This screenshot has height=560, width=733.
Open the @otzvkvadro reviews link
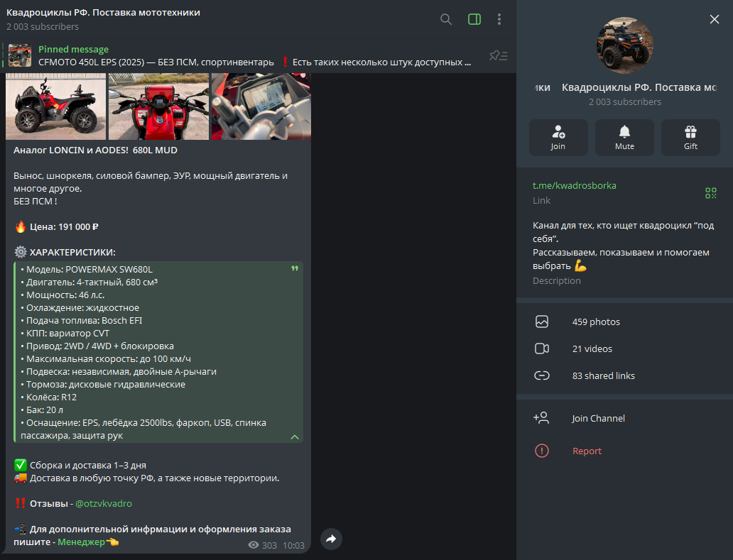click(103, 503)
